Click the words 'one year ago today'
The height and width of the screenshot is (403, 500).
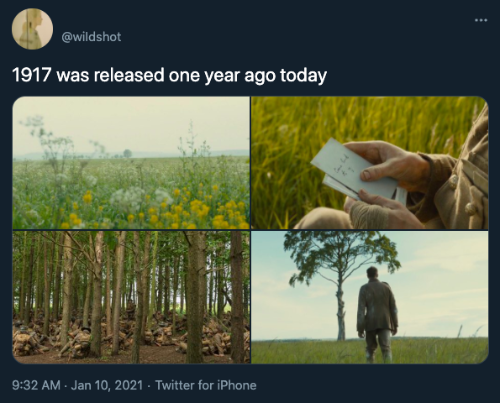coord(248,75)
